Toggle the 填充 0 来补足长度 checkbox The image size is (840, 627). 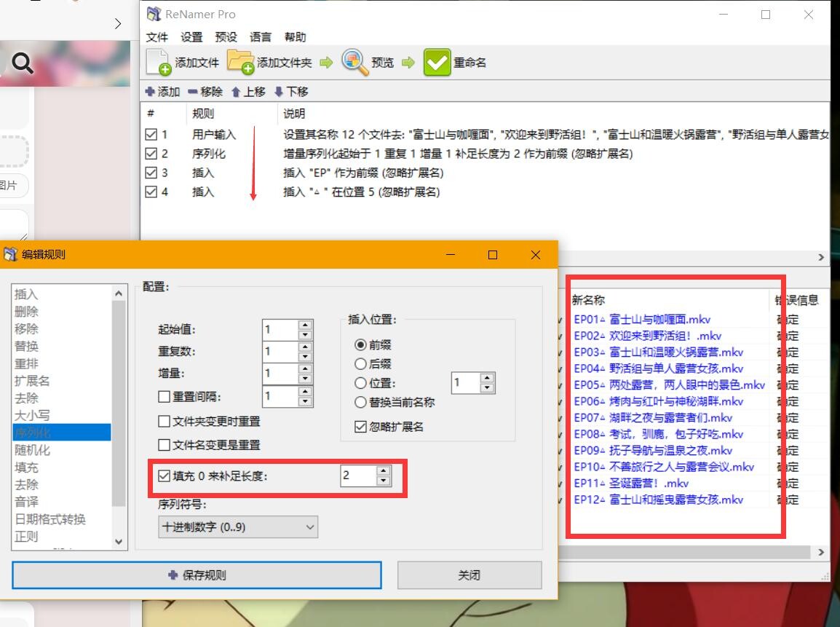click(164, 476)
